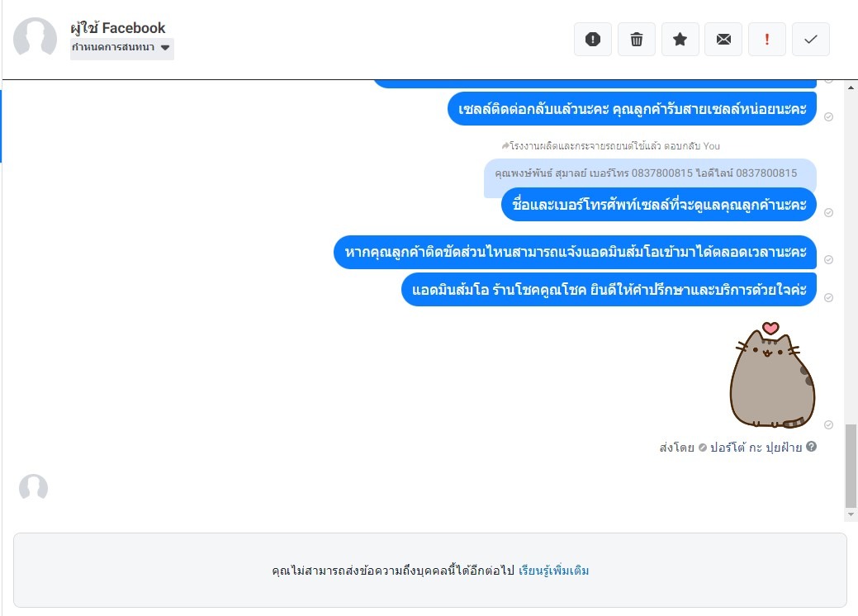Viewport: 858px width, 616px height.
Task: Open the กำหนดการสนทนา dropdown
Action: point(122,48)
